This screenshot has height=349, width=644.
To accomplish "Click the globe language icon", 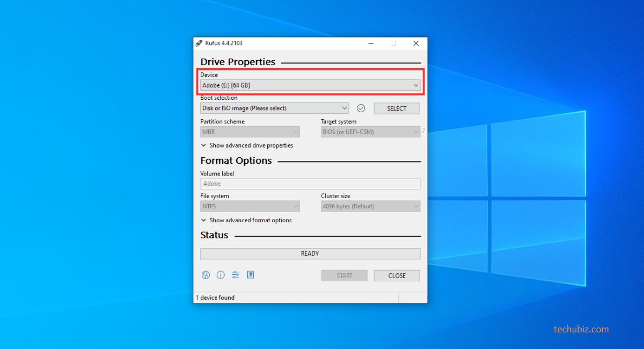I will pyautogui.click(x=206, y=275).
